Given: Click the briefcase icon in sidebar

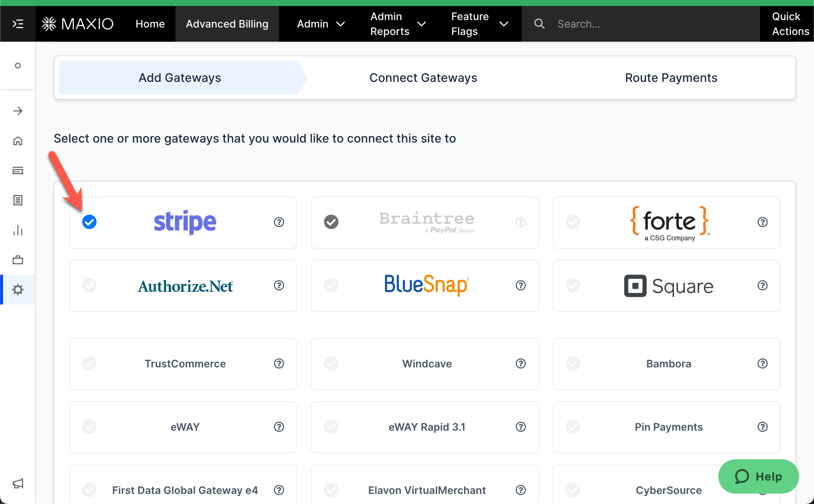Looking at the screenshot, I should (x=18, y=260).
